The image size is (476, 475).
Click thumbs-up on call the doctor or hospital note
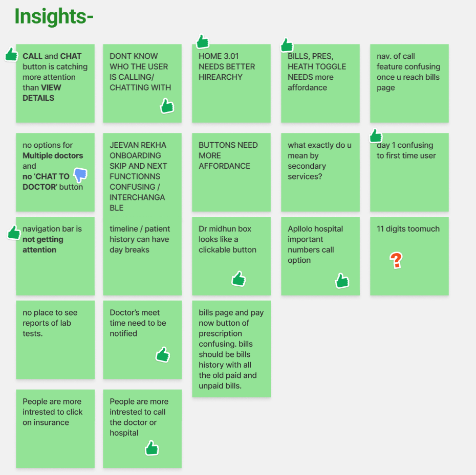point(152,448)
